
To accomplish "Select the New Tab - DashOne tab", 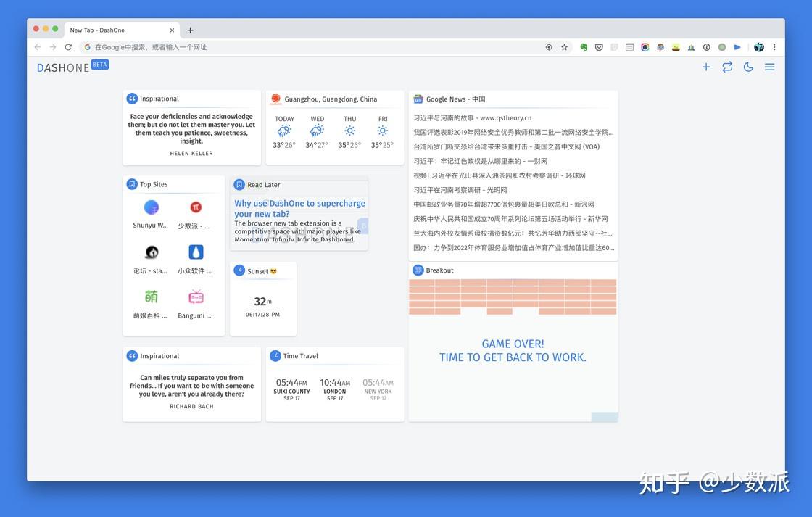I will (x=123, y=30).
